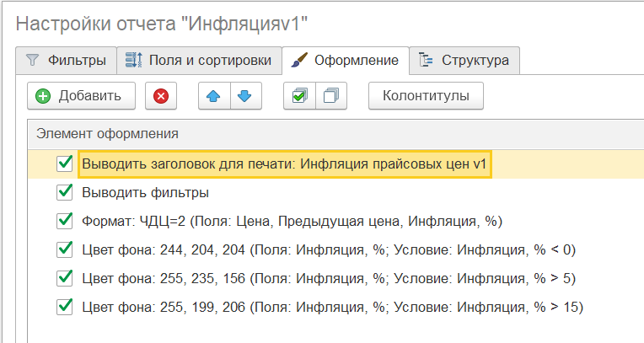Open Колонтитулы settings
Screen dimensions: 644x343
click(x=426, y=96)
